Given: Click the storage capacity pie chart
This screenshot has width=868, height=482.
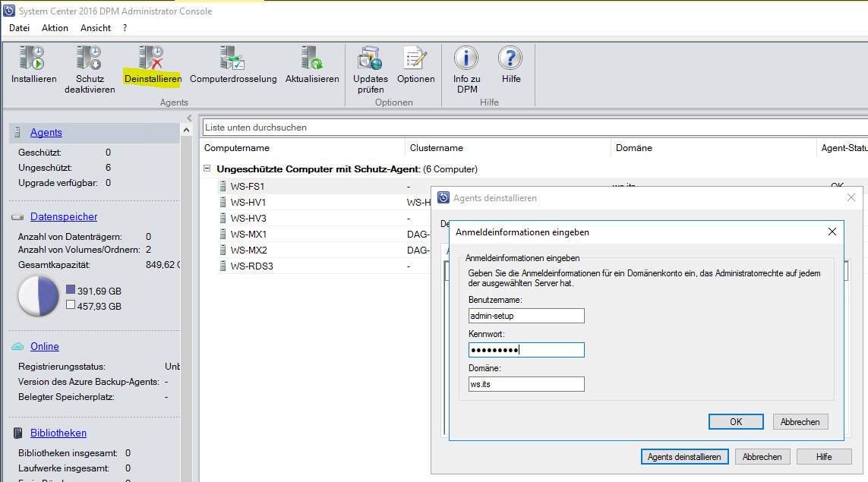Looking at the screenshot, I should click(x=38, y=296).
